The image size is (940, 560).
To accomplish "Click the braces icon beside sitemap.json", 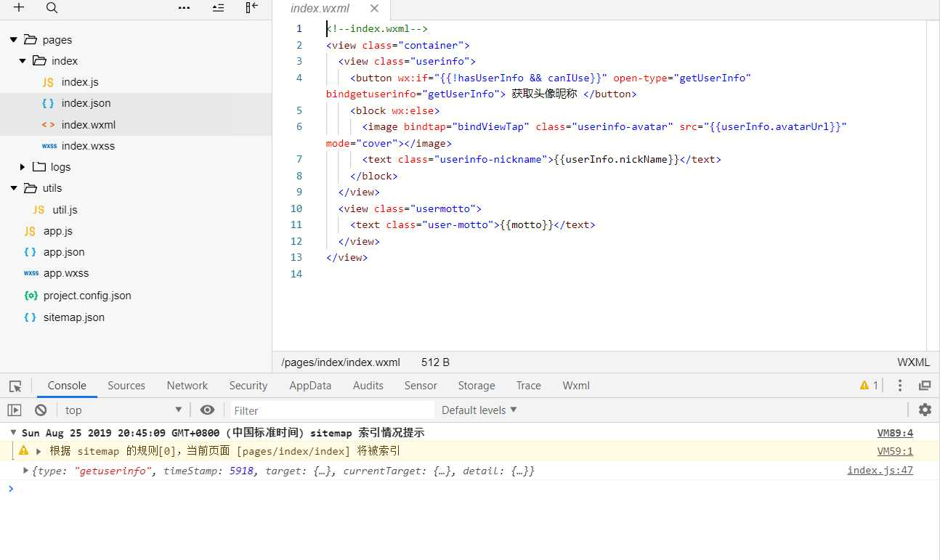I will [30, 317].
